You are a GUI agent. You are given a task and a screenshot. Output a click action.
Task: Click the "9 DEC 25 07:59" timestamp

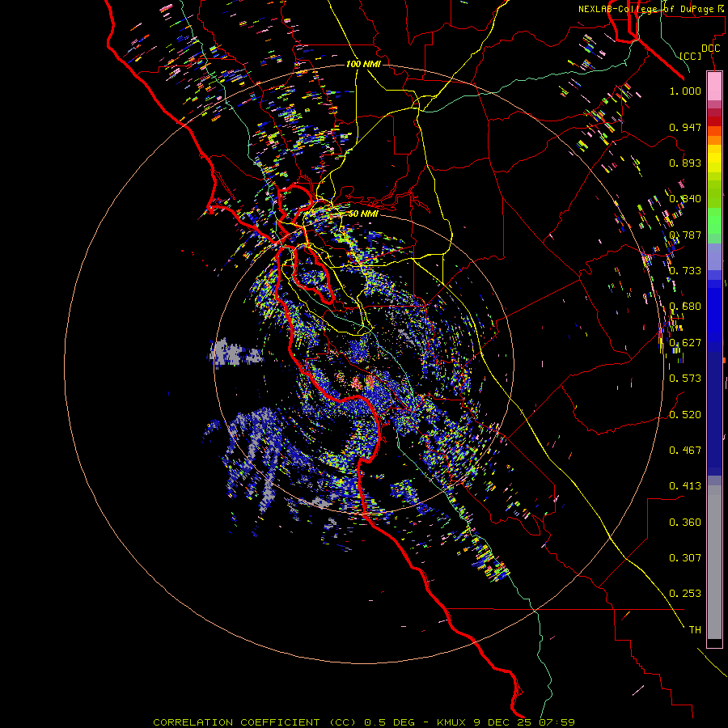523,722
